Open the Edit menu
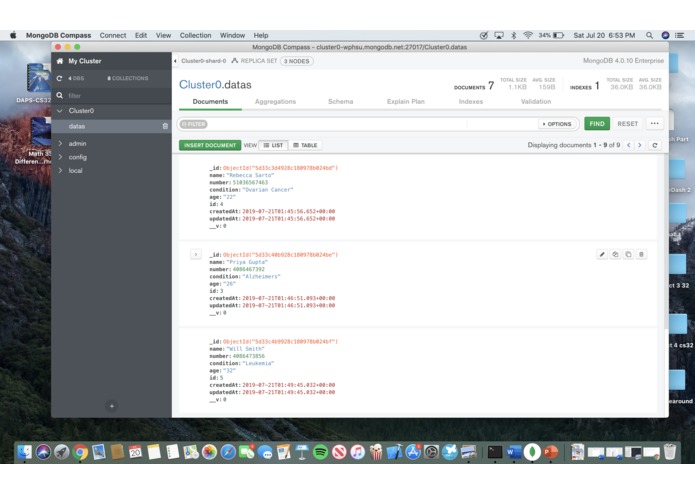Viewport: 695px width, 494px height. [x=141, y=35]
